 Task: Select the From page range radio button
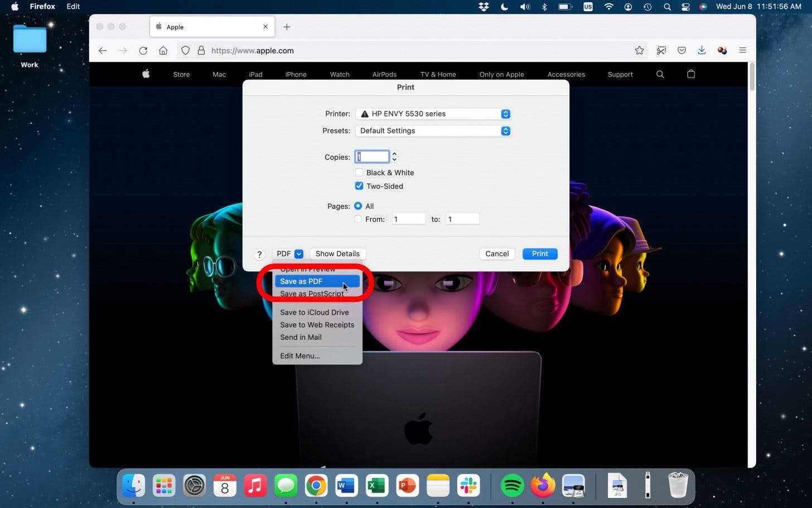358,219
